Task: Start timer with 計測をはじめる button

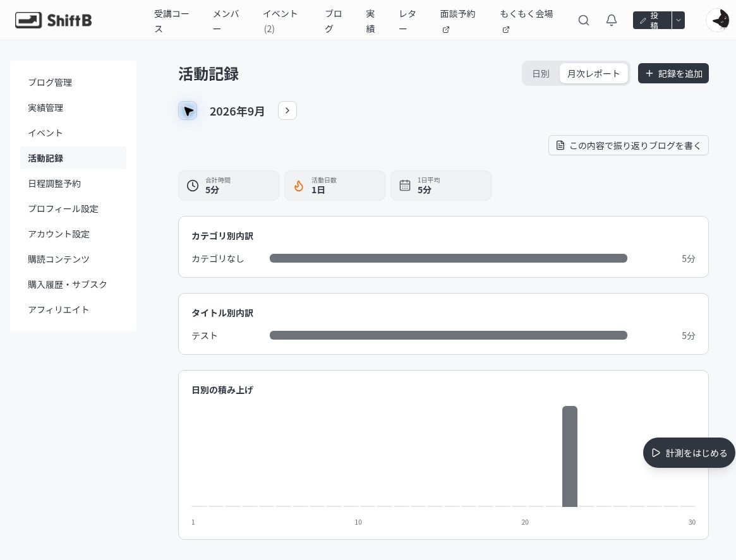Action: point(689,453)
